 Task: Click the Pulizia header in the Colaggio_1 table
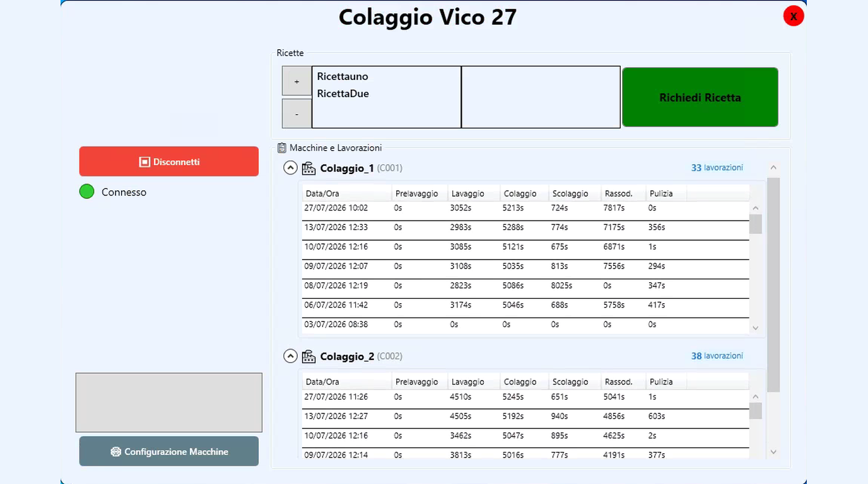[x=666, y=193]
